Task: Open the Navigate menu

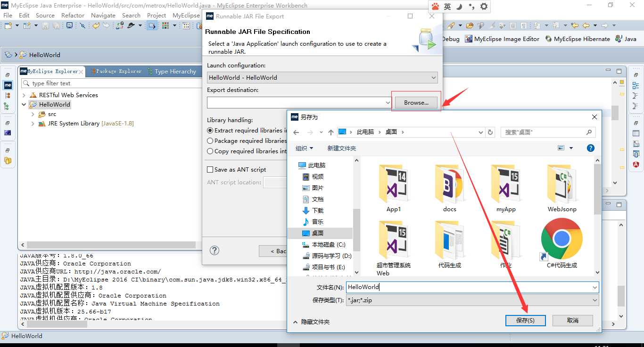Action: pyautogui.click(x=103, y=15)
